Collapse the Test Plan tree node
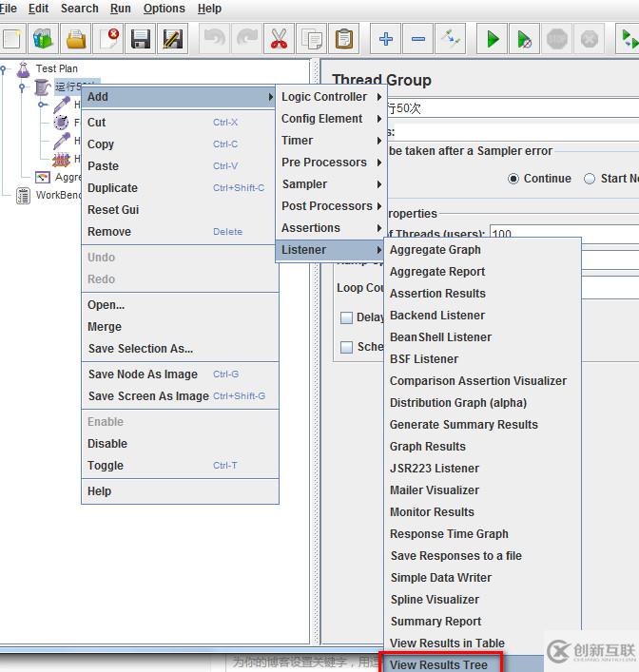Screen dimensions: 639x672 4,68
